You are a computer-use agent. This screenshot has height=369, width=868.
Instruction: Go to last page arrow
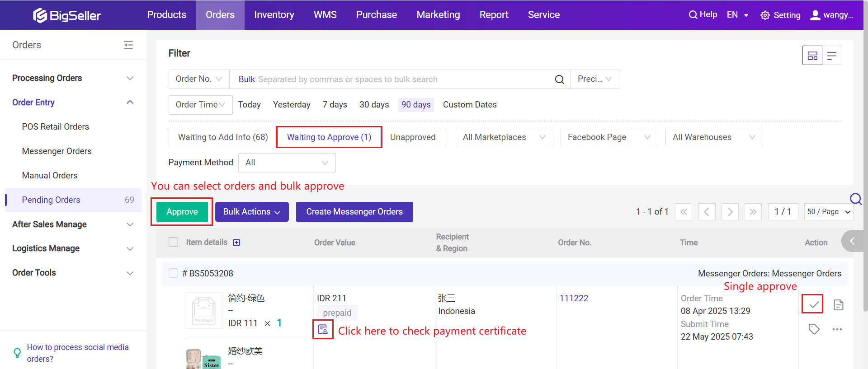(753, 212)
